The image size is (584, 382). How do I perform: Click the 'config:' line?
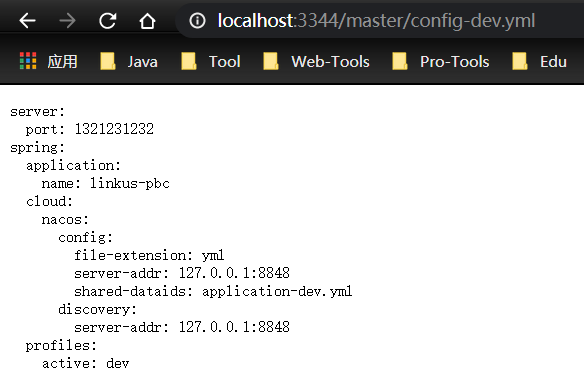click(x=85, y=238)
